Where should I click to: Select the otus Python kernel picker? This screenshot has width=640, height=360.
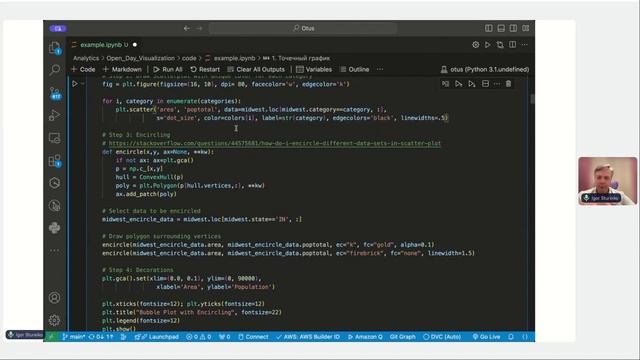[484, 69]
